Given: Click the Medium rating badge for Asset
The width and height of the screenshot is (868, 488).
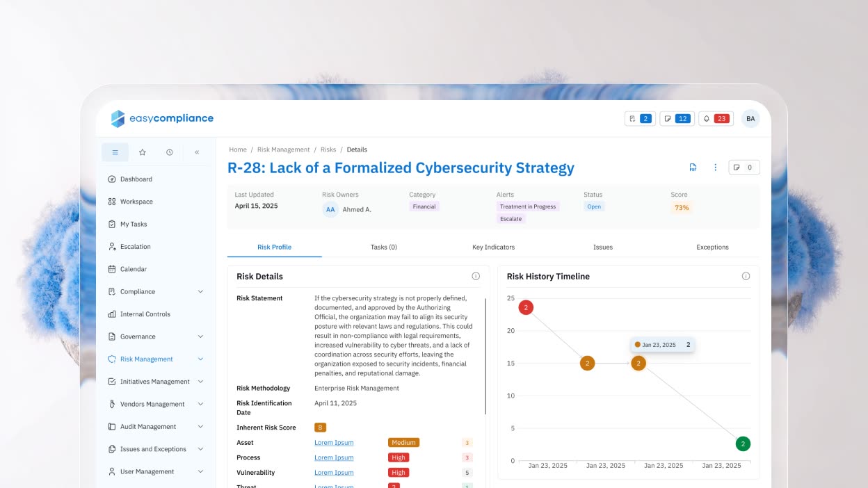Looking at the screenshot, I should tap(403, 443).
